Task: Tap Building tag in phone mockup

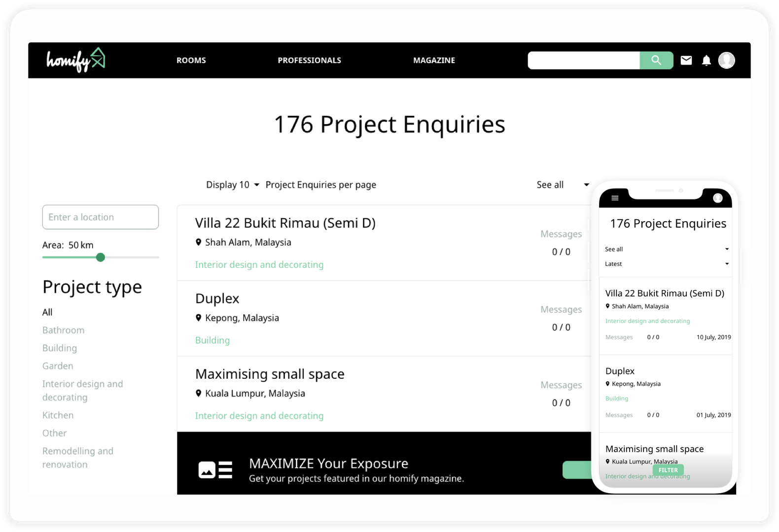Action: pos(617,399)
